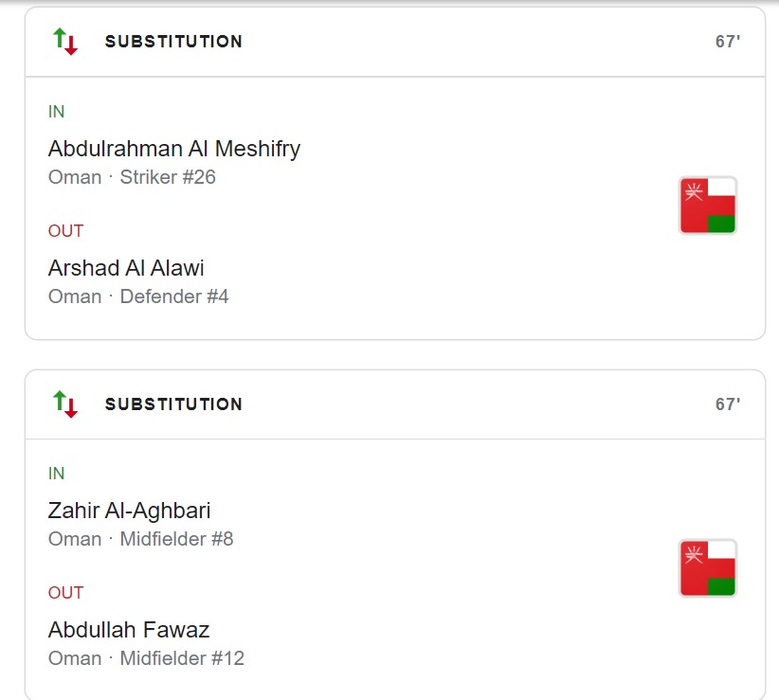Screen dimensions: 779x700
Task: Click the Oman flag beside Abdulrahman Al Meshifry
Action: click(x=708, y=206)
